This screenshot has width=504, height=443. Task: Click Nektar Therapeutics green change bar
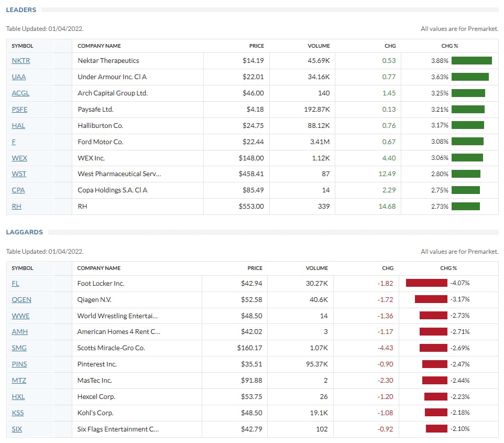[x=472, y=61]
